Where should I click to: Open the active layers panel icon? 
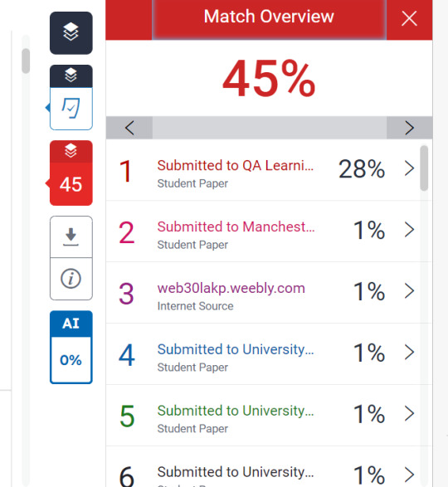[71, 33]
